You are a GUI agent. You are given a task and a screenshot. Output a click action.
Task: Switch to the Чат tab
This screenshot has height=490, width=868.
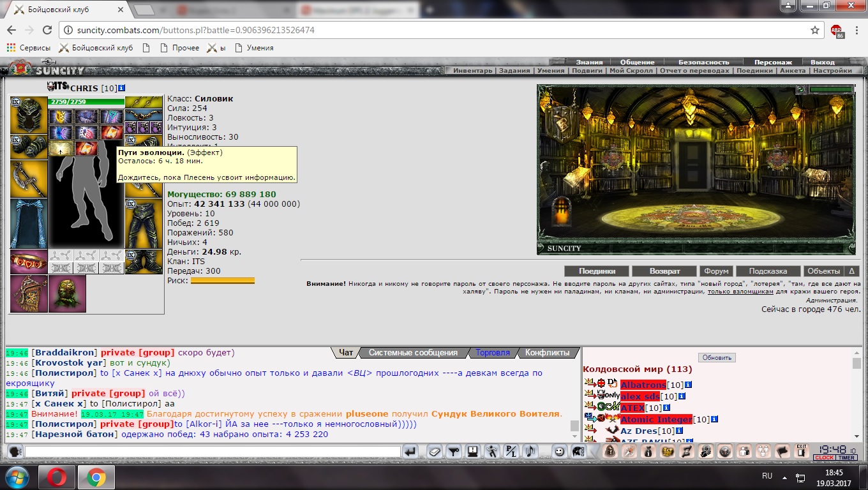click(346, 352)
